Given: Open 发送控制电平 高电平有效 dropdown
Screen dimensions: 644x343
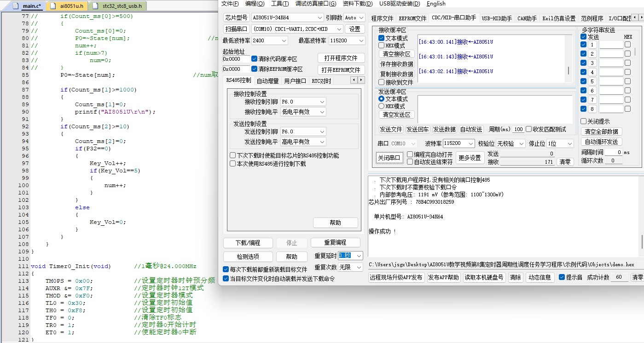Looking at the screenshot, I should point(303,142).
